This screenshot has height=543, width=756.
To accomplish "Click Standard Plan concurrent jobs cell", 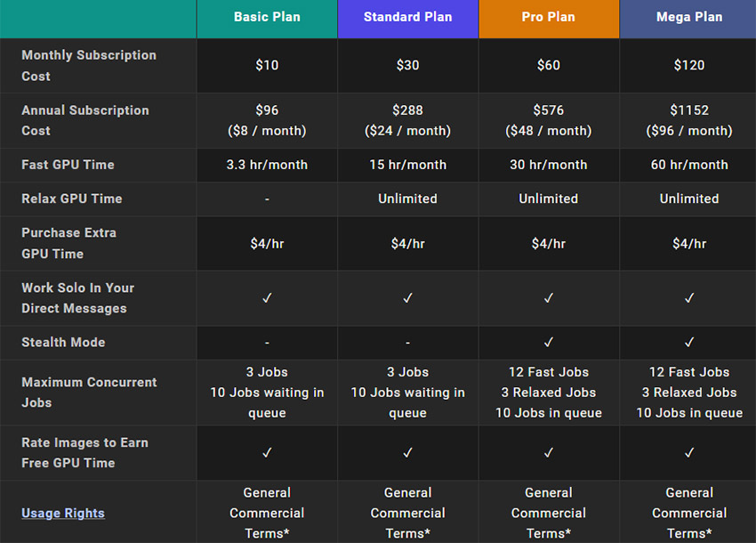I will (408, 393).
